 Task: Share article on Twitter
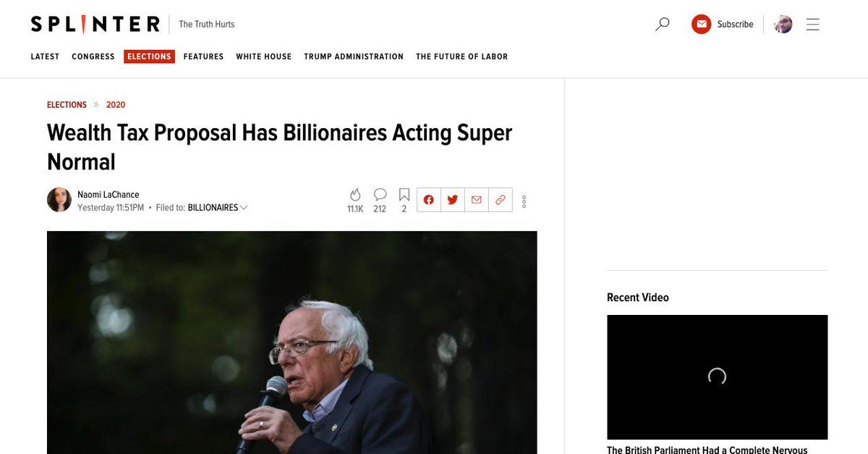tap(453, 200)
